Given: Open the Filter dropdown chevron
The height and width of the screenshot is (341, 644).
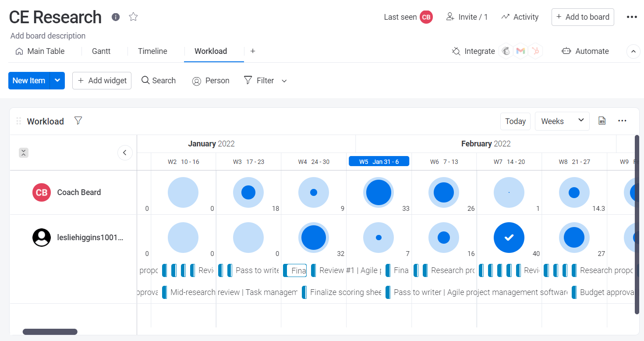Looking at the screenshot, I should 284,81.
